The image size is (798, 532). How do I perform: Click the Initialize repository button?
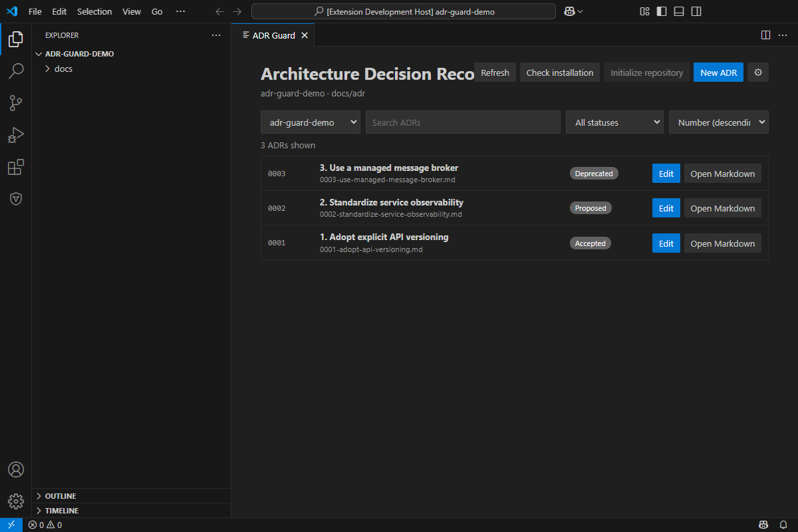pyautogui.click(x=647, y=72)
